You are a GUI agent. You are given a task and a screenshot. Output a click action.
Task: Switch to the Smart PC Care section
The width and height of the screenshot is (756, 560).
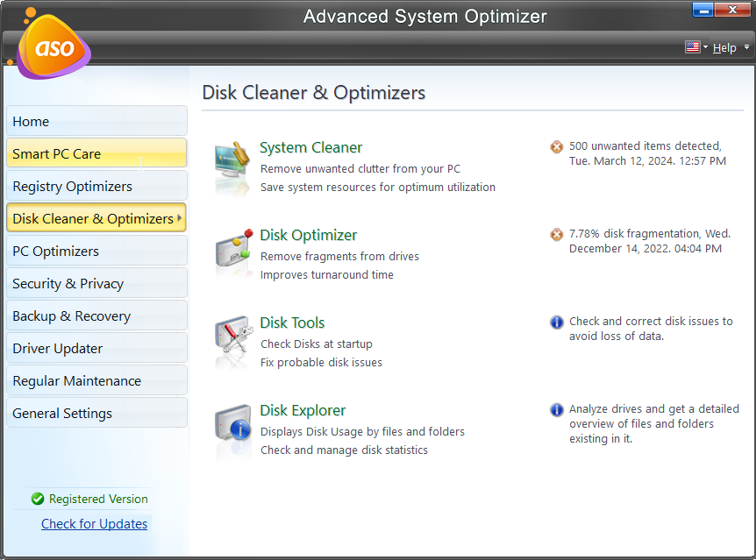point(96,152)
